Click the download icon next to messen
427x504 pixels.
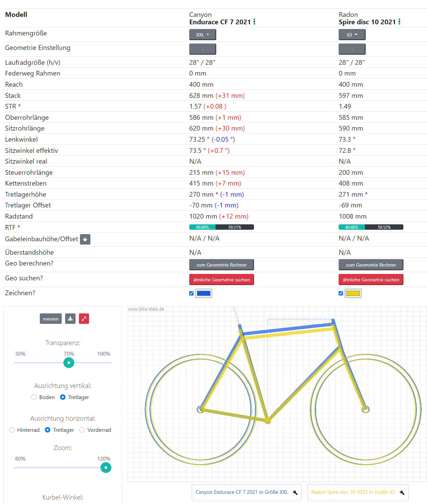click(x=70, y=319)
